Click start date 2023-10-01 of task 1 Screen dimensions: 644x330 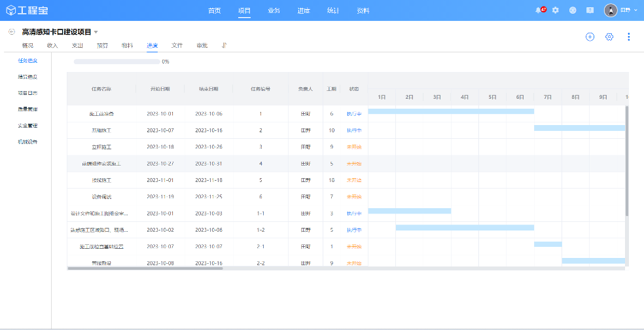point(160,114)
